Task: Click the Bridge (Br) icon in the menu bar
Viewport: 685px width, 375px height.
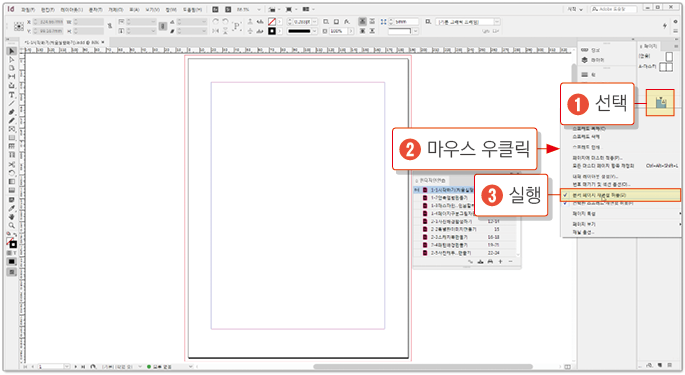Action: [x=215, y=9]
